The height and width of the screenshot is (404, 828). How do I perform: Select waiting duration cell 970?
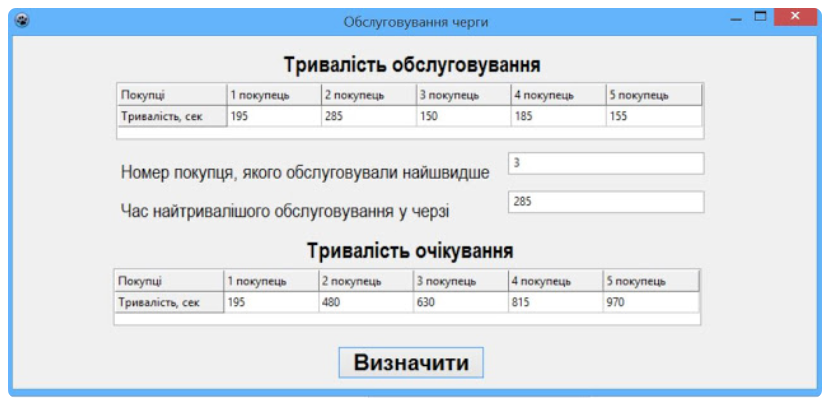point(651,303)
